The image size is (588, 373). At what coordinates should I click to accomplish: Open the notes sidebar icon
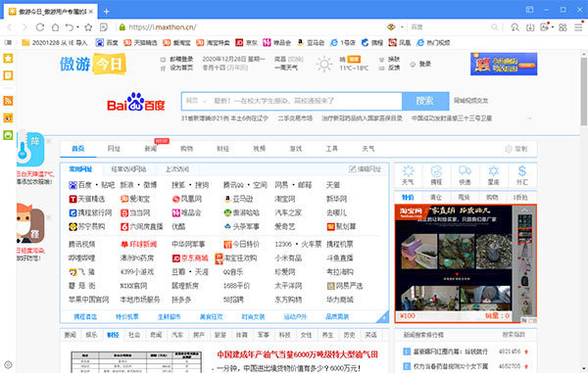[x=8, y=75]
